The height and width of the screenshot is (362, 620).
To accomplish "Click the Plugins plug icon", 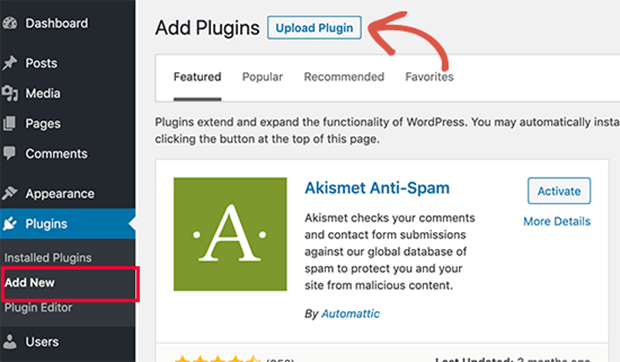I will pos(9,224).
